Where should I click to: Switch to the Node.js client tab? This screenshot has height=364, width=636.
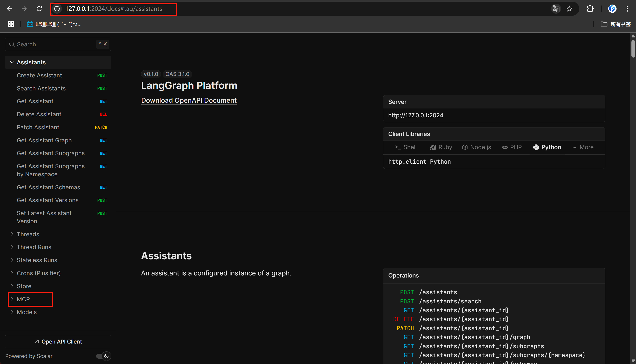pos(476,147)
